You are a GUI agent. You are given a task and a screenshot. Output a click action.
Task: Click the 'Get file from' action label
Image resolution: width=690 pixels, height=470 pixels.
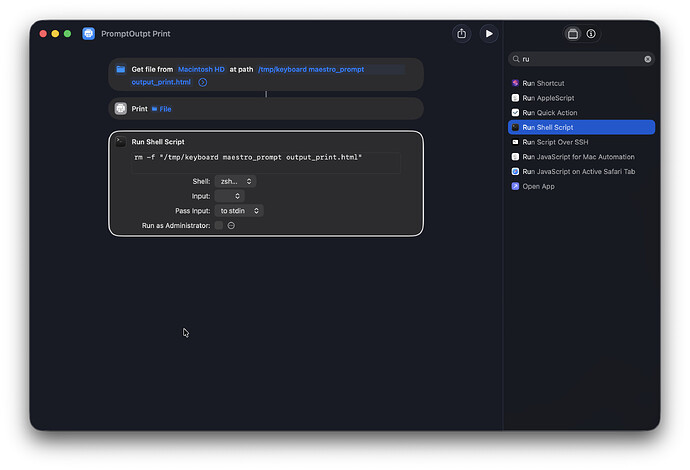[x=152, y=70]
